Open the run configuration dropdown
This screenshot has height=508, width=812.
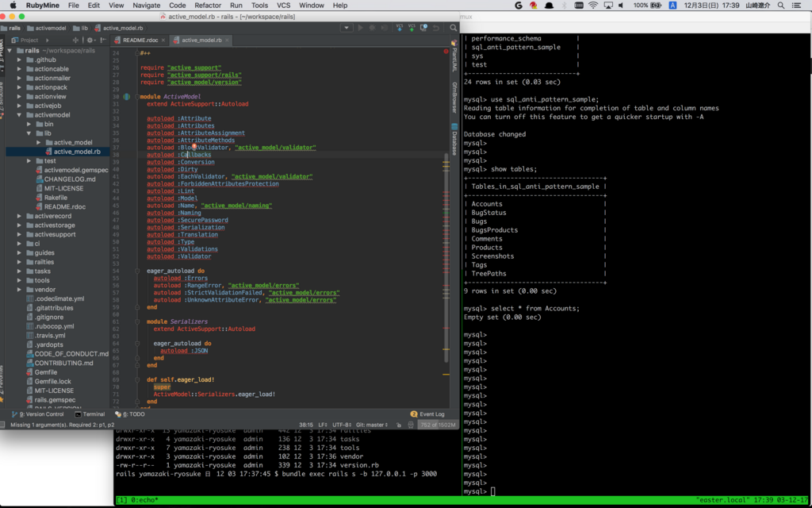pyautogui.click(x=347, y=28)
